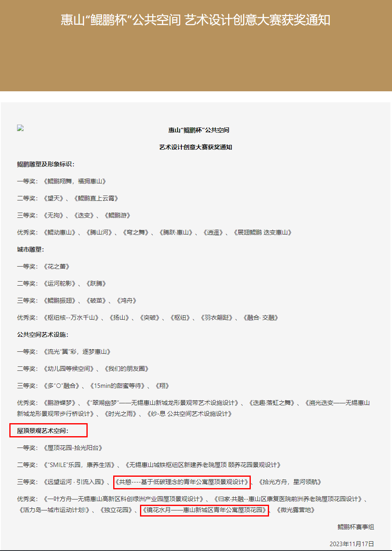Click the 城市雕塑 section heading
Screen dimensions: 392x551
pos(30,250)
